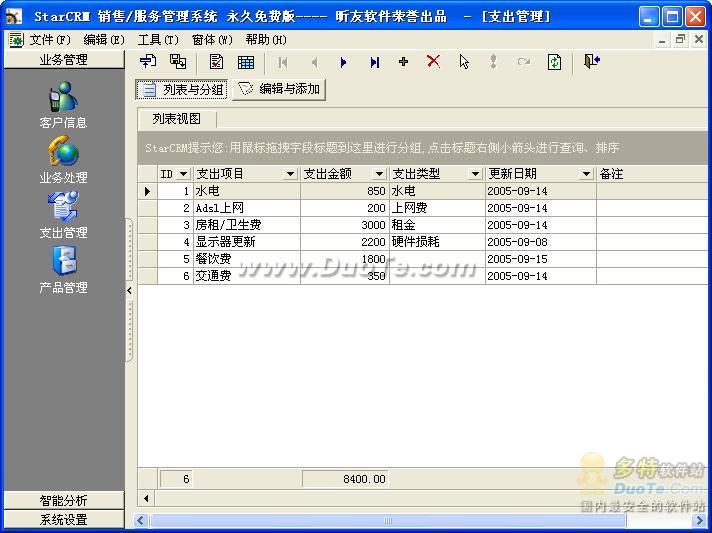Open the 帮助(H) menu

(x=266, y=40)
